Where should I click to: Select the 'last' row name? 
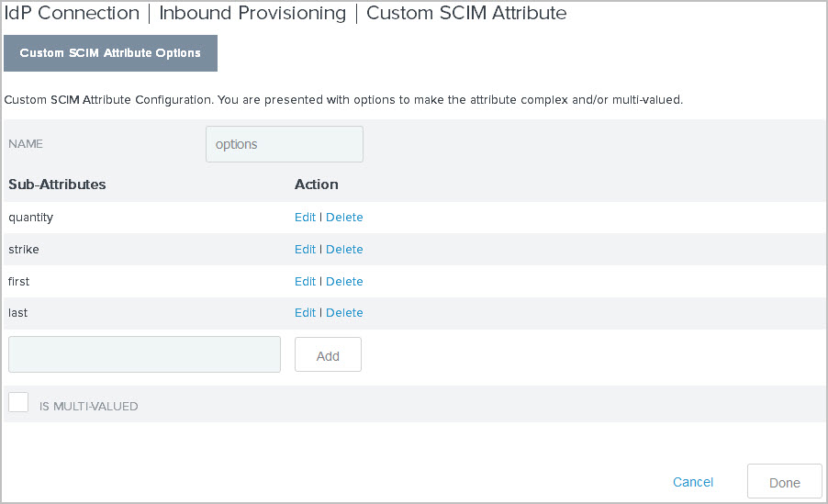click(x=18, y=313)
